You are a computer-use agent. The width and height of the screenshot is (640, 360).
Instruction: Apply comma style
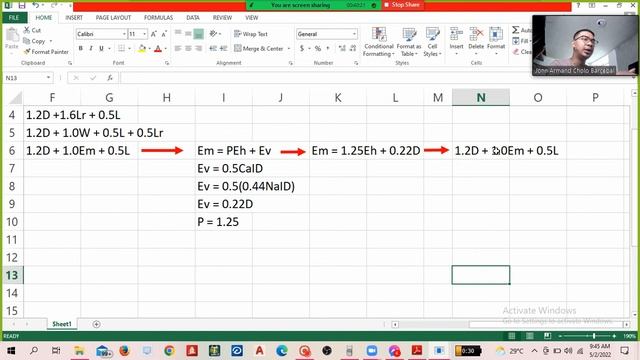tap(328, 48)
